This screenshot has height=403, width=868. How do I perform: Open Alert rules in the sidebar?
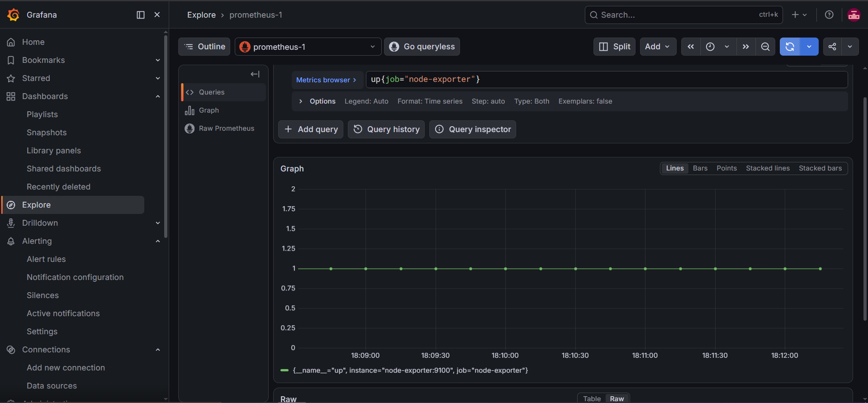point(46,259)
